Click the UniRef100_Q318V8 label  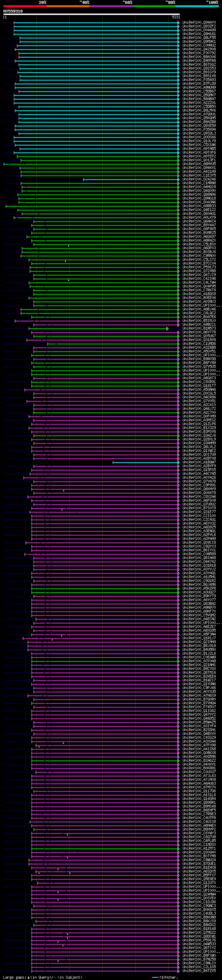tap(199, 340)
